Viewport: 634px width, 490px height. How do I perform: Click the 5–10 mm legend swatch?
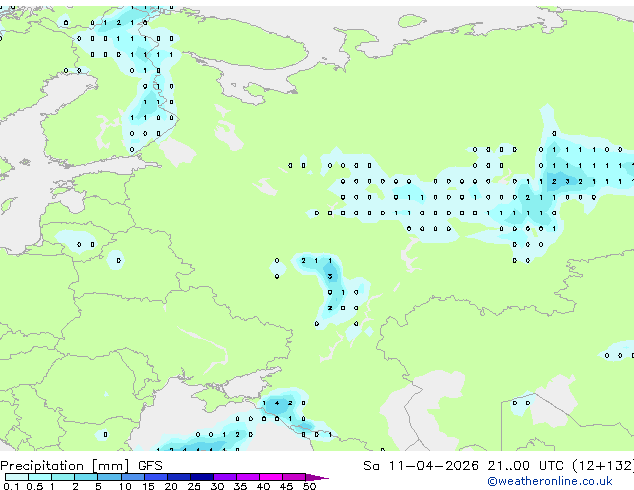click(x=109, y=477)
